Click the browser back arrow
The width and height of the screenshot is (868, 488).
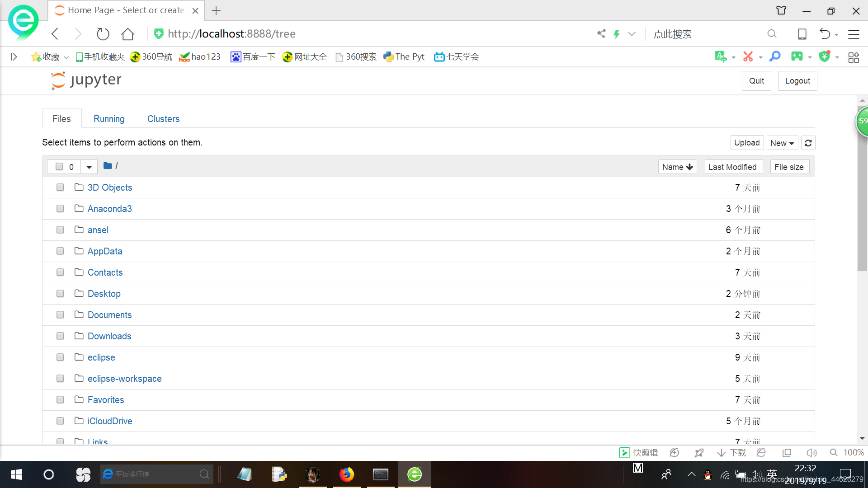55,34
